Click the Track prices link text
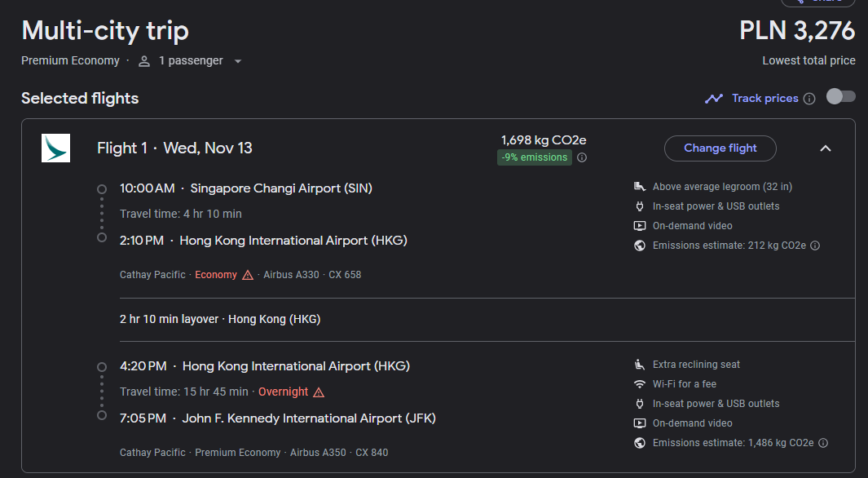 pos(765,98)
